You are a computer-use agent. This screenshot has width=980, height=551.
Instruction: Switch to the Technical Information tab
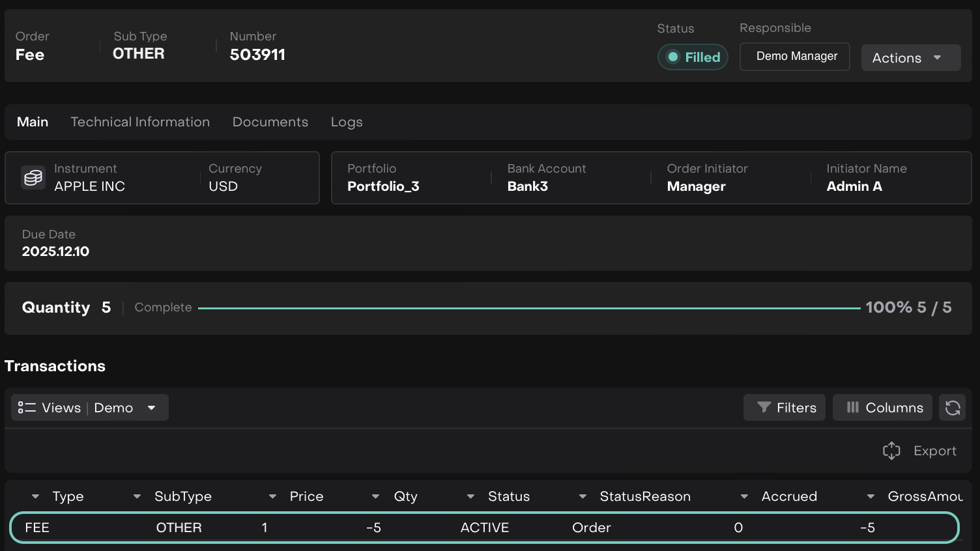(x=140, y=122)
